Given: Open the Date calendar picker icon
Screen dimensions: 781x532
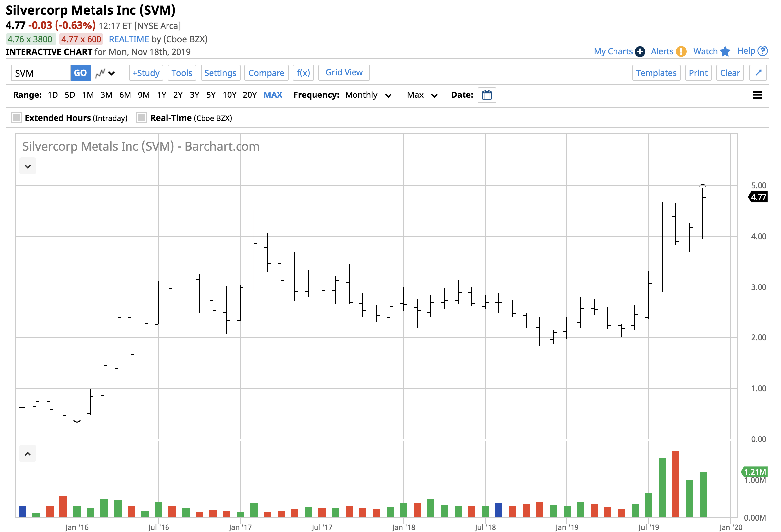Looking at the screenshot, I should point(487,95).
